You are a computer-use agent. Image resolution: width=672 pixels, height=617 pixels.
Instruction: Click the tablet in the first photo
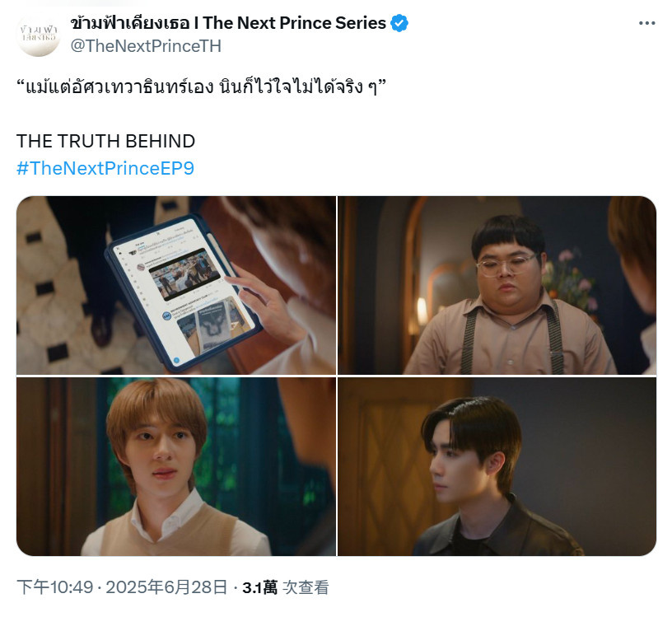(x=184, y=293)
